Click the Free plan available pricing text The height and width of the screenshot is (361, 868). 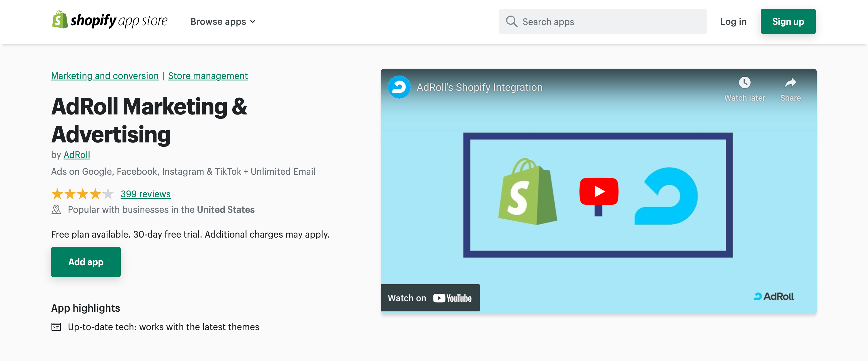(x=190, y=234)
